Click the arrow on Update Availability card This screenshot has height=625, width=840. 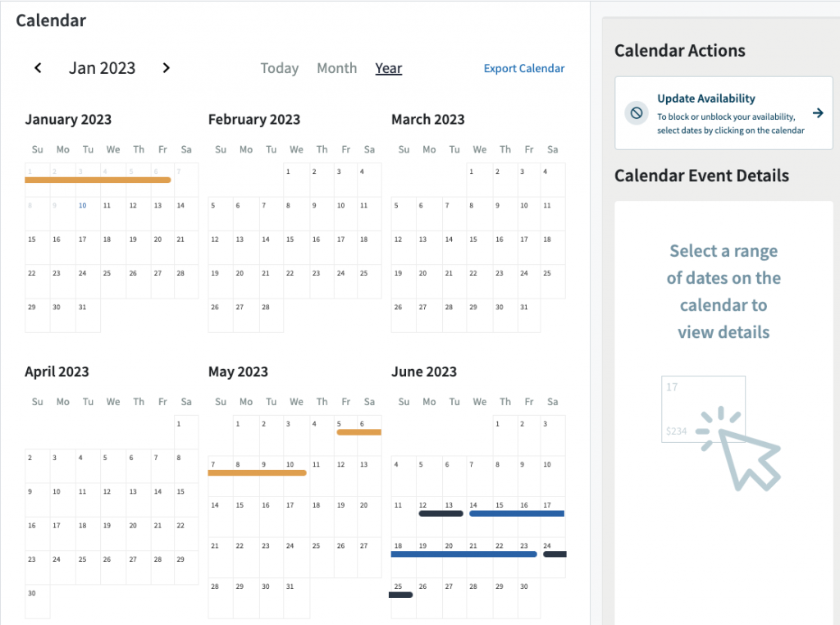click(x=818, y=113)
